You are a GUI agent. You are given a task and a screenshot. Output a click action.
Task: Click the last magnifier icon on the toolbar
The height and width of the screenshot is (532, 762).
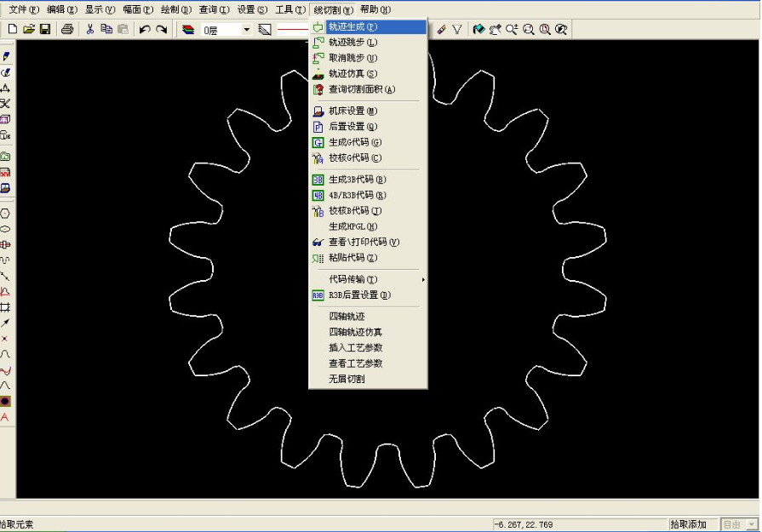click(561, 30)
